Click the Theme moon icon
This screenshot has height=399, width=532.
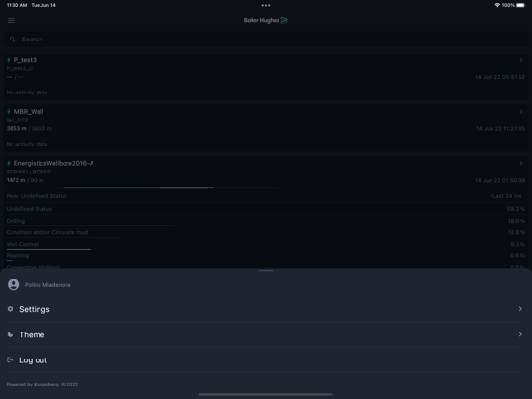point(11,334)
